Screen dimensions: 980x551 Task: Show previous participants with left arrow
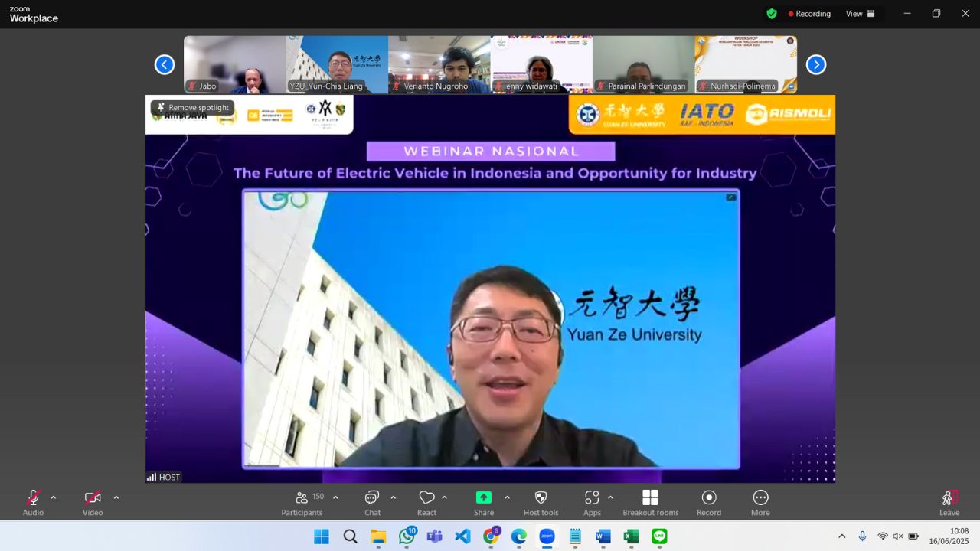(165, 64)
